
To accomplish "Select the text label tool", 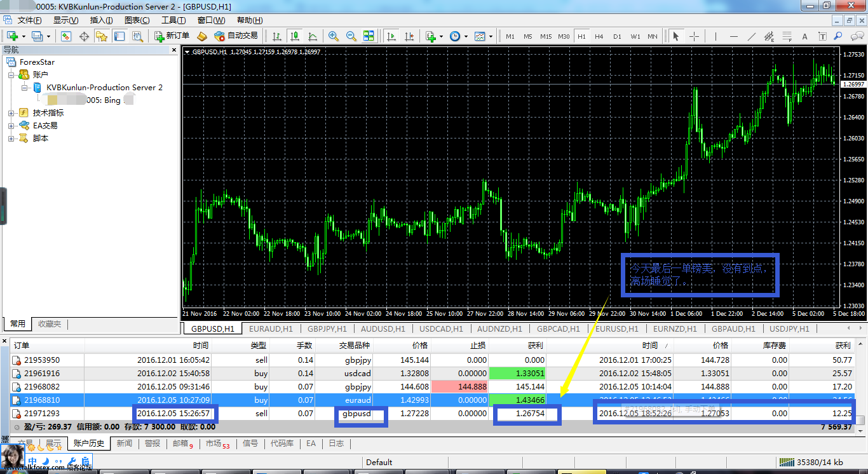I will [823, 36].
